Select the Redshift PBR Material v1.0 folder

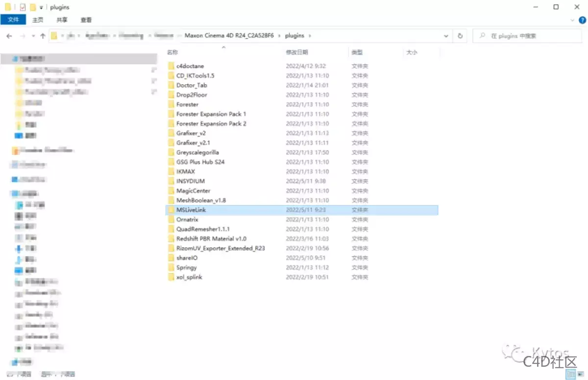tap(211, 239)
